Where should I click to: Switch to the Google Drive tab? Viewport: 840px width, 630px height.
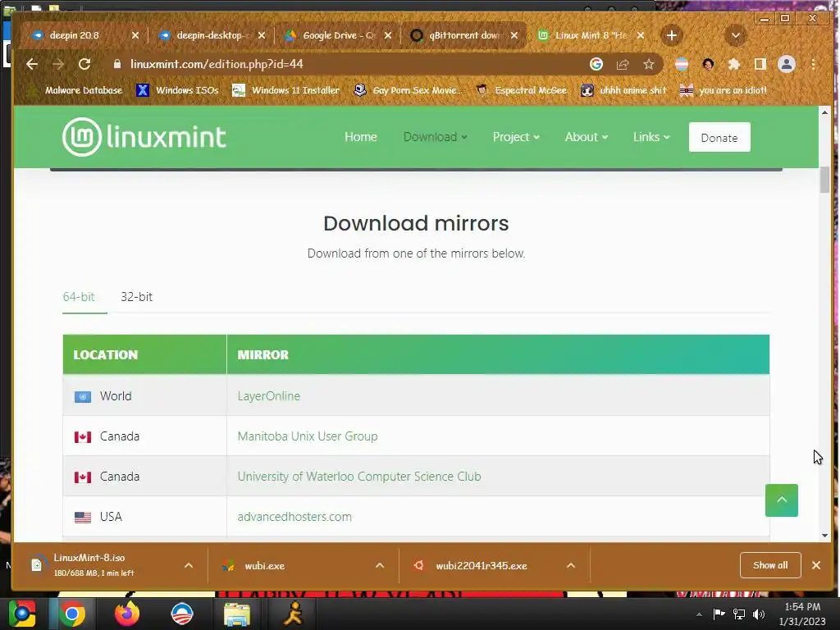pos(339,35)
